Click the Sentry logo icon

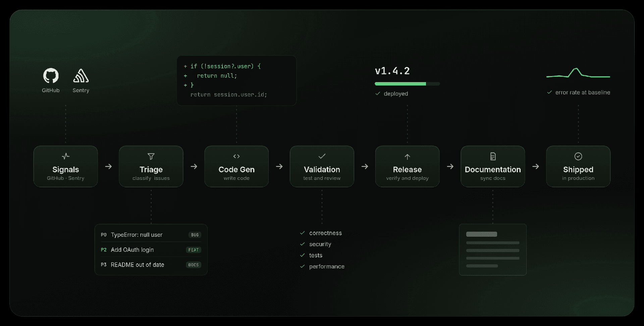pyautogui.click(x=81, y=76)
